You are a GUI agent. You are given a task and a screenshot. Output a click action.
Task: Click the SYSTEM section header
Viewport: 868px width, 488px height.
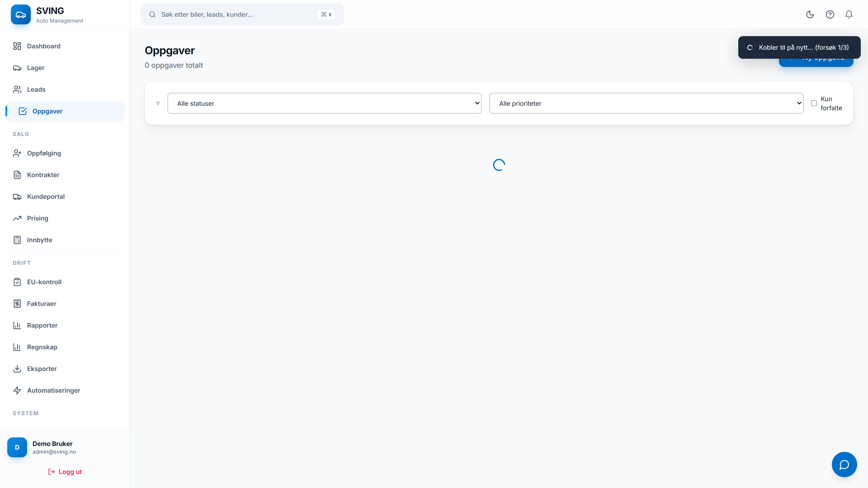click(26, 414)
